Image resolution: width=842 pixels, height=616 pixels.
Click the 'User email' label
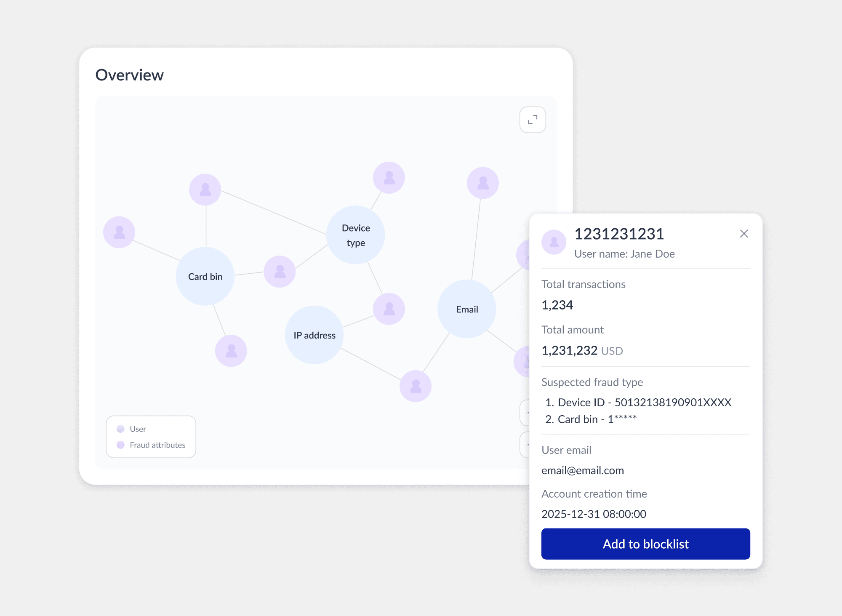(566, 450)
